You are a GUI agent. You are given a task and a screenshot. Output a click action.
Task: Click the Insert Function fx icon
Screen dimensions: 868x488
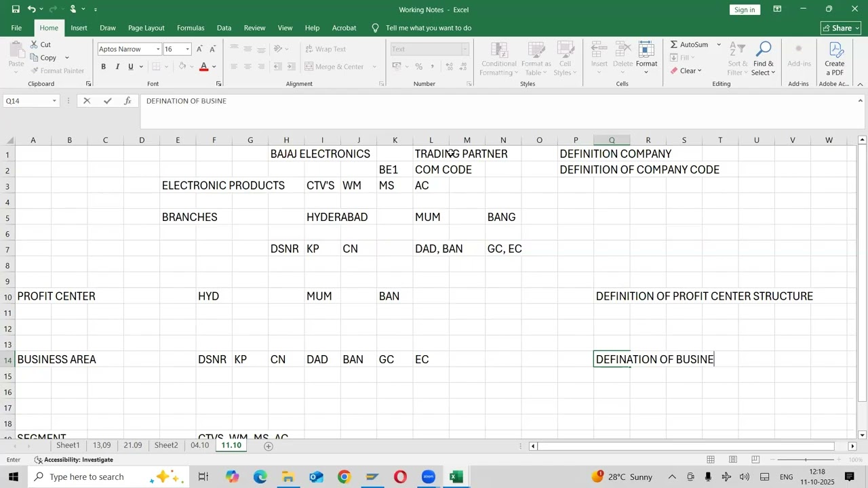[x=127, y=101]
